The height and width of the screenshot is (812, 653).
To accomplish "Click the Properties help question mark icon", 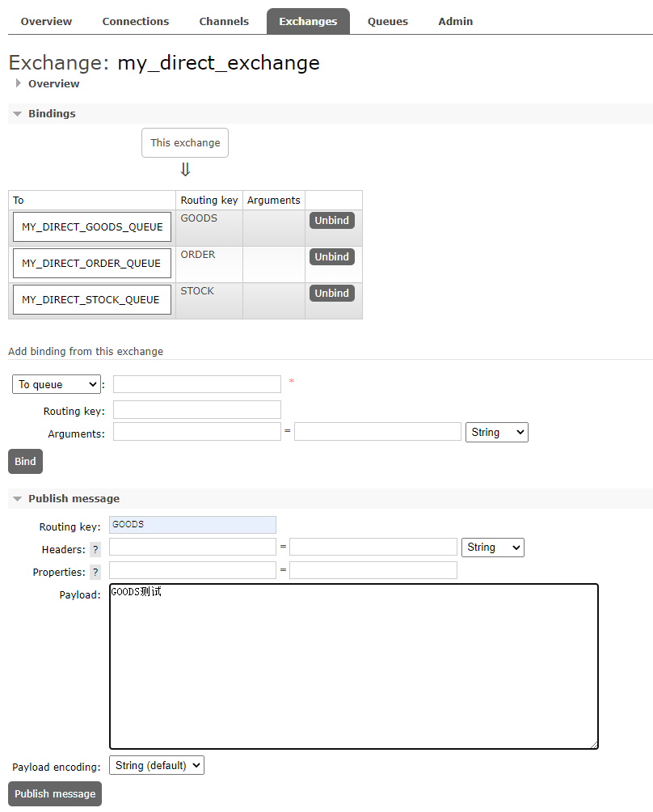I will (x=95, y=572).
